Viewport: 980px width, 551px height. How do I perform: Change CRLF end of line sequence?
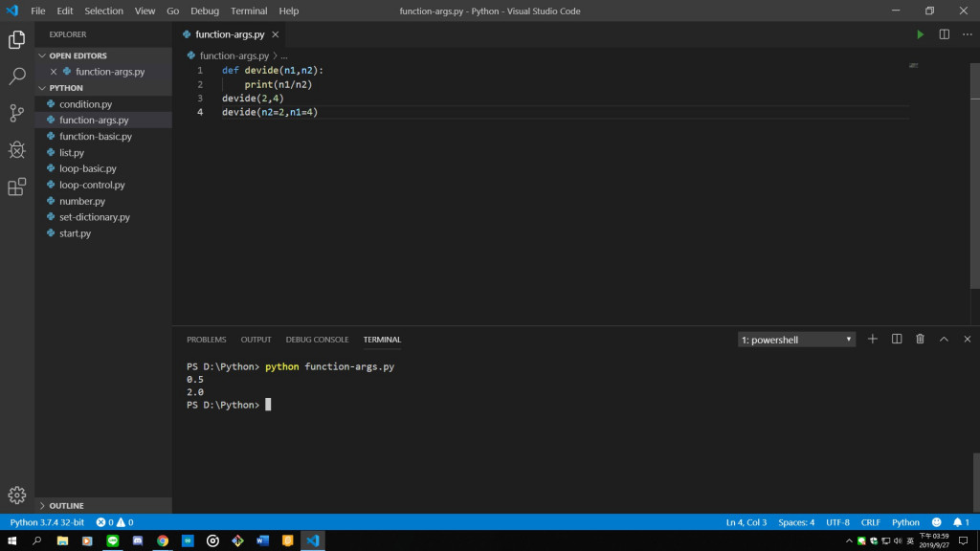(870, 522)
